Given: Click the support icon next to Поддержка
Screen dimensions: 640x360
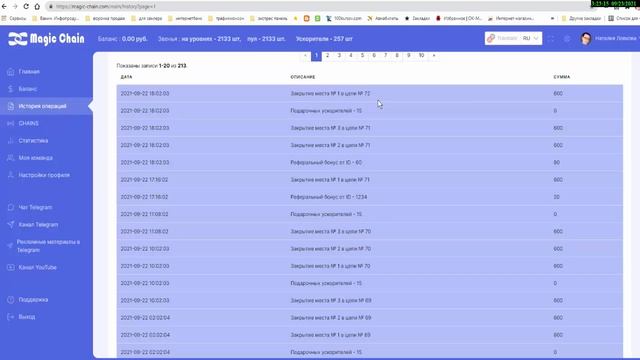Looking at the screenshot, I should coord(11,300).
